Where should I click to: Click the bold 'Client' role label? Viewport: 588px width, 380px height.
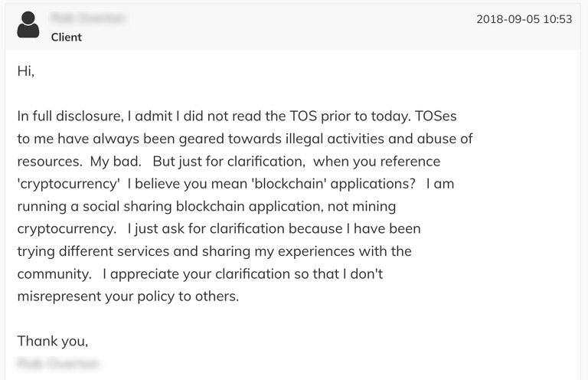(67, 37)
